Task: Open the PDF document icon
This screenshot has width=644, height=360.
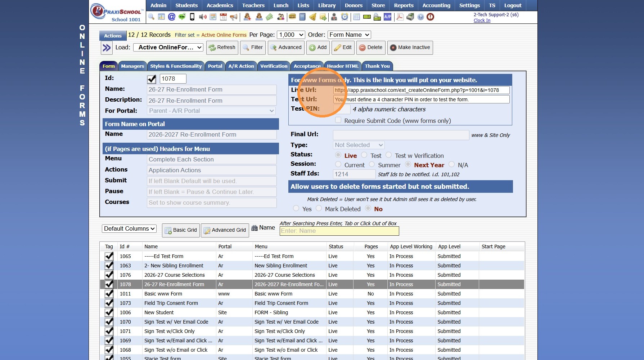Action: click(400, 17)
